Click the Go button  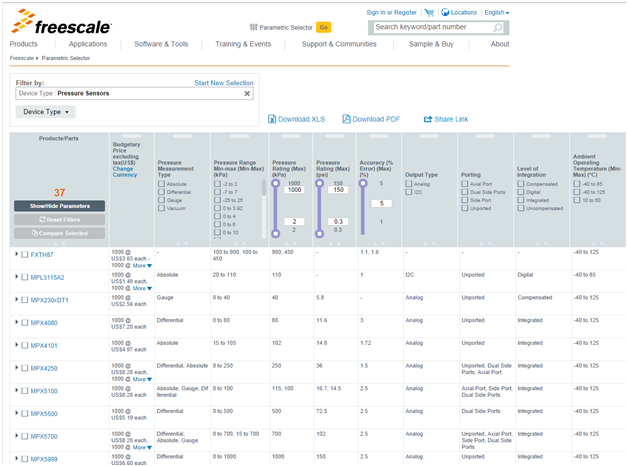[324, 27]
